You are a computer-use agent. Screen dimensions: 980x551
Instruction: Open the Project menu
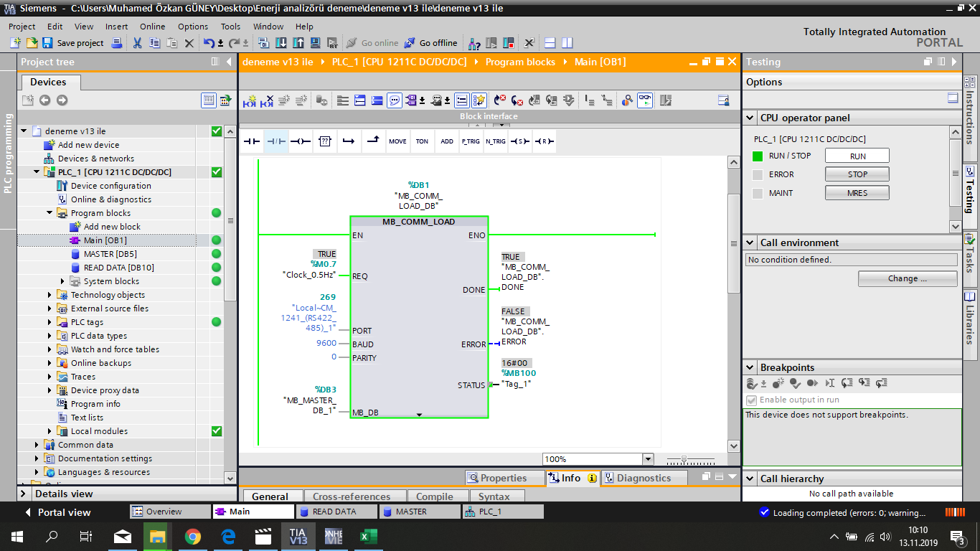coord(22,27)
